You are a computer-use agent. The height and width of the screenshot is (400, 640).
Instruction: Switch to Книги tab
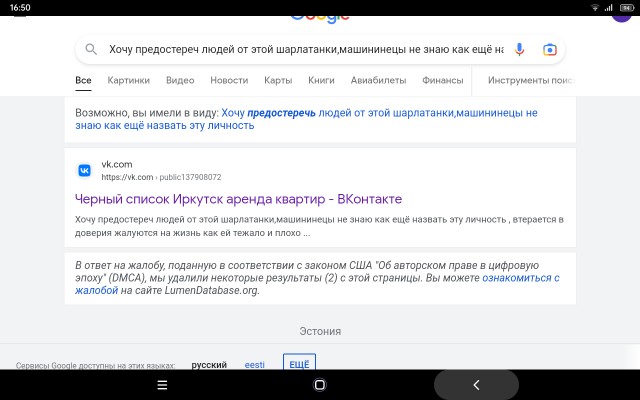pos(321,80)
